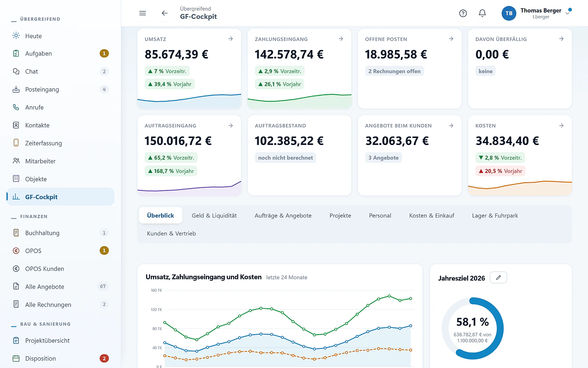Go back with the left arrow icon
This screenshot has width=588, height=368.
tap(165, 13)
